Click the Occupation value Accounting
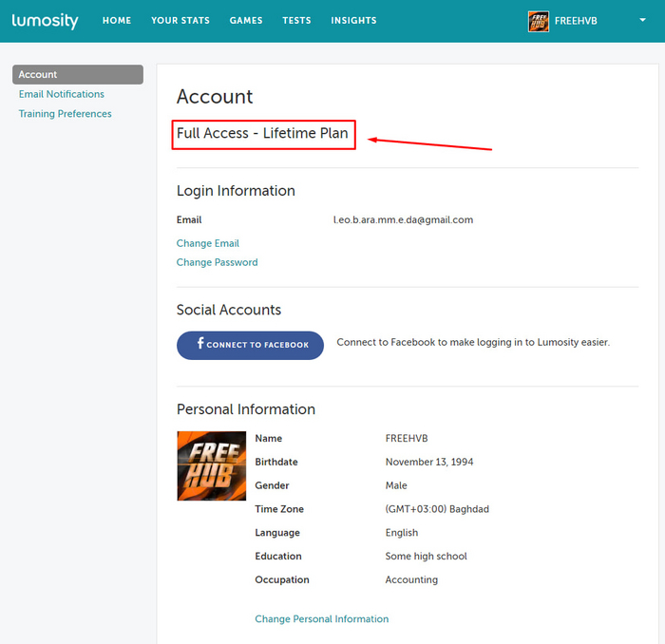This screenshot has height=644, width=665. pos(411,579)
